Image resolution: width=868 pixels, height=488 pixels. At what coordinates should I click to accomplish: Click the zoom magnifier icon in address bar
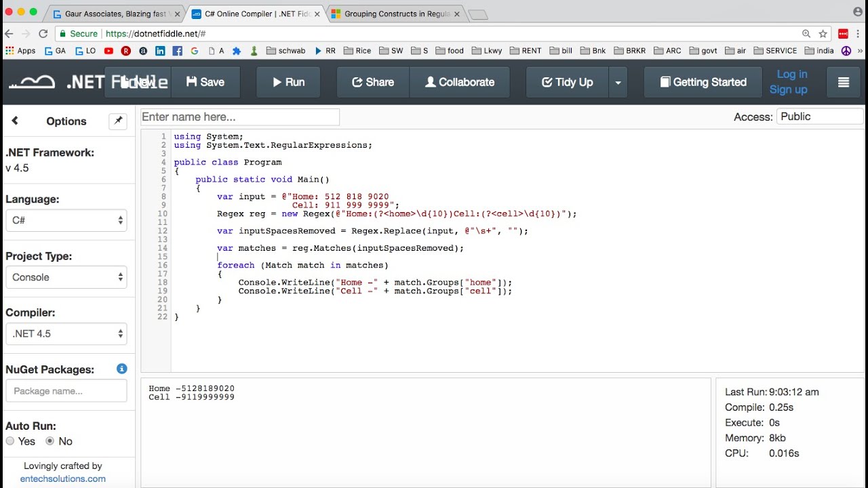click(806, 33)
